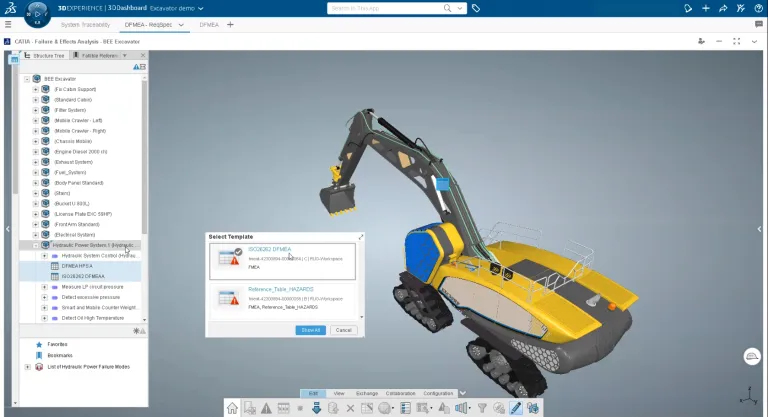Open the search options dropdown arrow
The width and height of the screenshot is (768, 417).
coord(459,8)
